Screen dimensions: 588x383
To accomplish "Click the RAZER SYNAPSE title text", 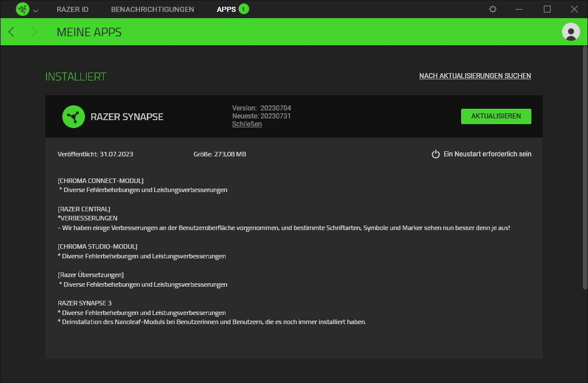I will point(127,117).
